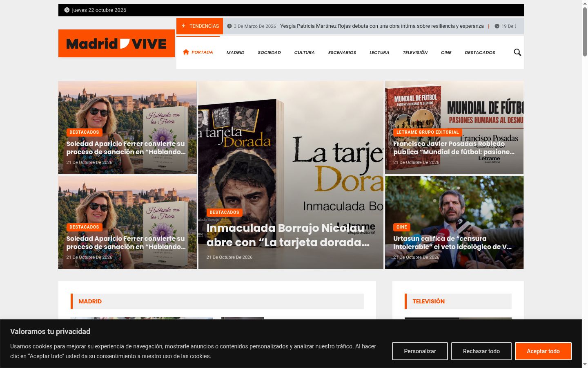
Task: Click the page vertical scrollbar thumb
Action: pos(585,32)
